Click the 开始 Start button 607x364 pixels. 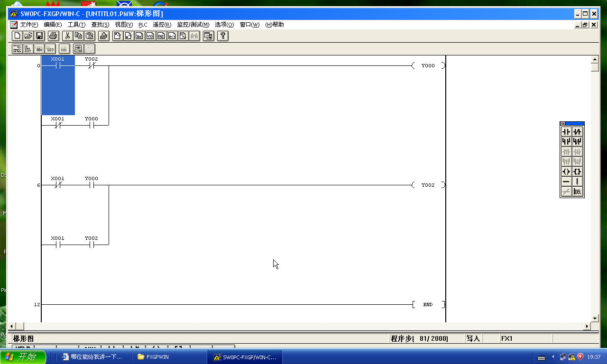click(23, 357)
